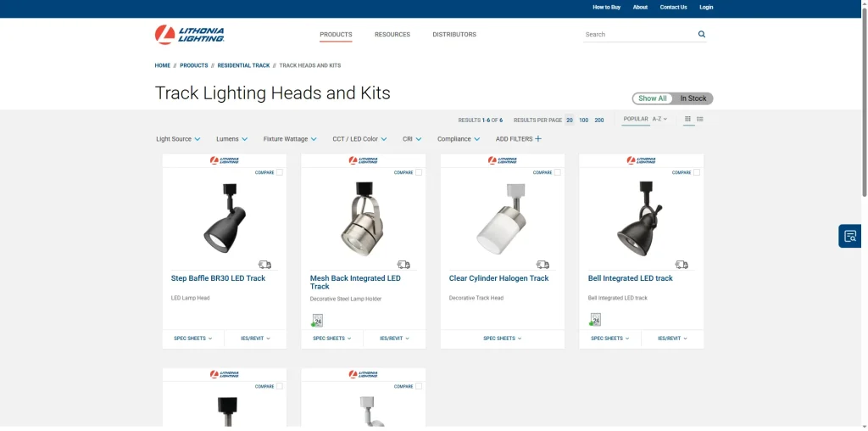Open the PRODUCTS nav menu
This screenshot has width=868, height=431.
(x=336, y=34)
